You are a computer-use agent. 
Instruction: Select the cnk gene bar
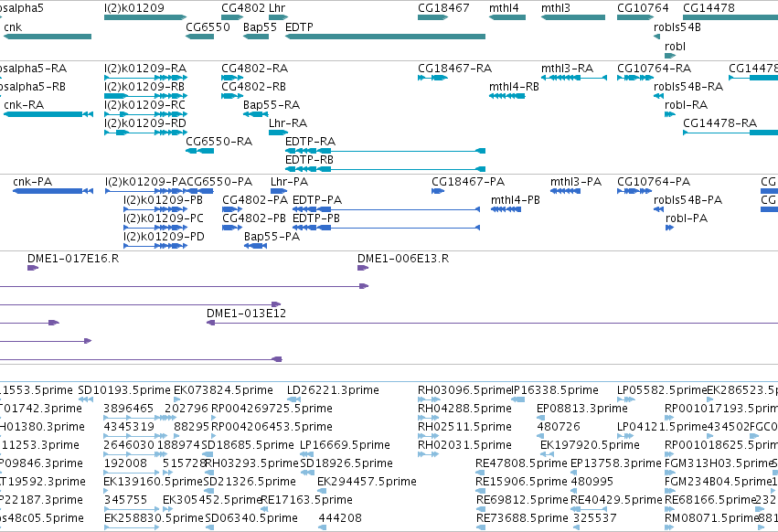point(48,37)
